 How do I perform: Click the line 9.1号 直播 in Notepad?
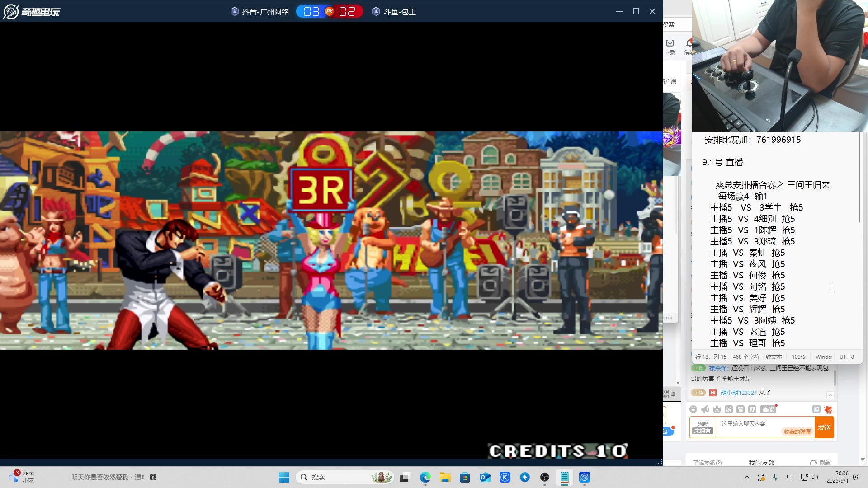point(722,162)
